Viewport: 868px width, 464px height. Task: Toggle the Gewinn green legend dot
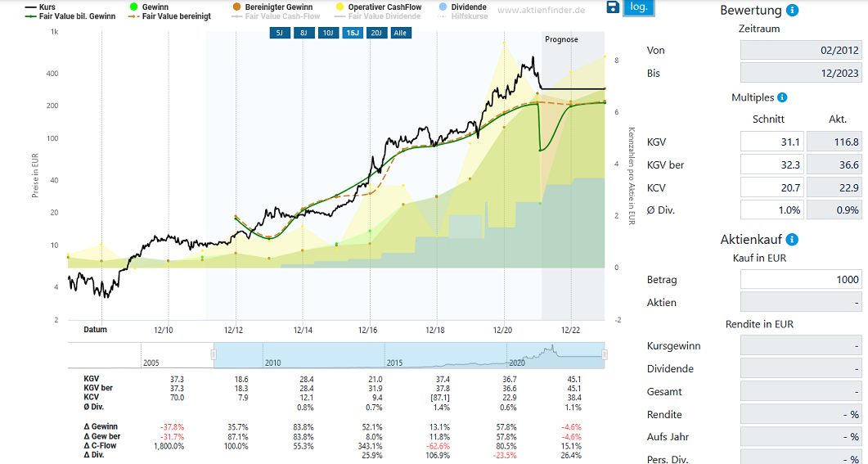pyautogui.click(x=134, y=7)
